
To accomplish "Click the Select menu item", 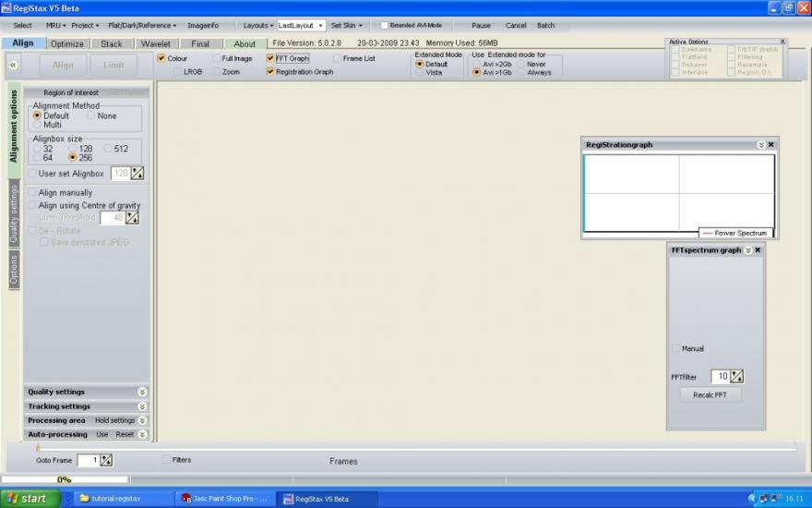I will (22, 26).
